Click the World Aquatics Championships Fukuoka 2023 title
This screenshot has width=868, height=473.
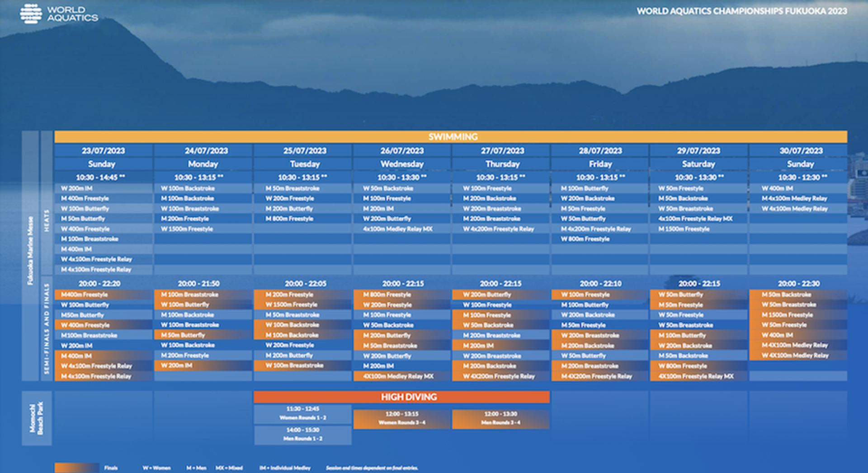[741, 11]
